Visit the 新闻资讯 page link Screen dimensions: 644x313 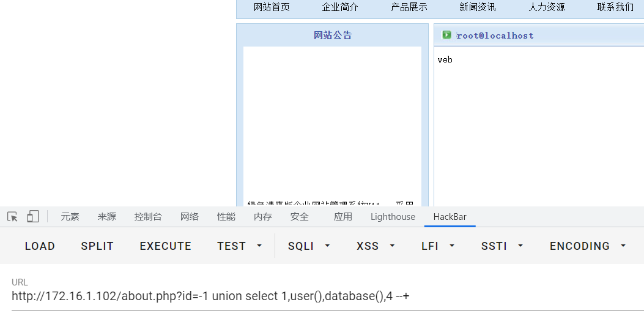point(478,7)
